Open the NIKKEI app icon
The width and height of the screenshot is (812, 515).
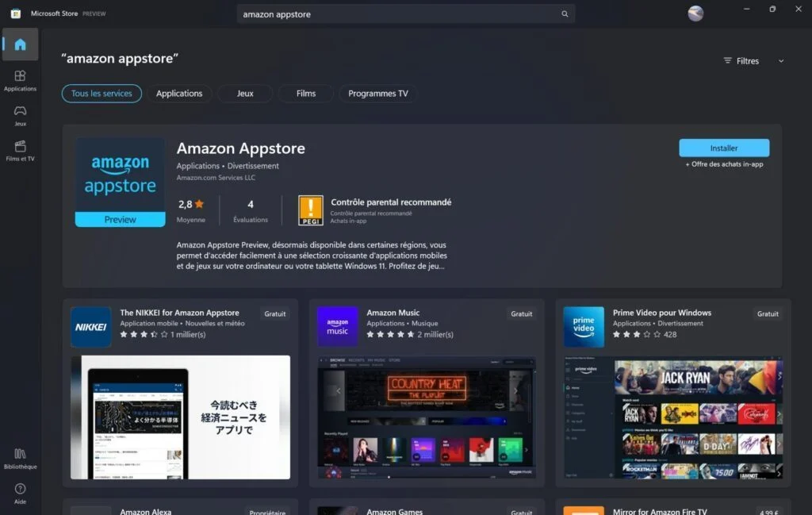click(91, 327)
